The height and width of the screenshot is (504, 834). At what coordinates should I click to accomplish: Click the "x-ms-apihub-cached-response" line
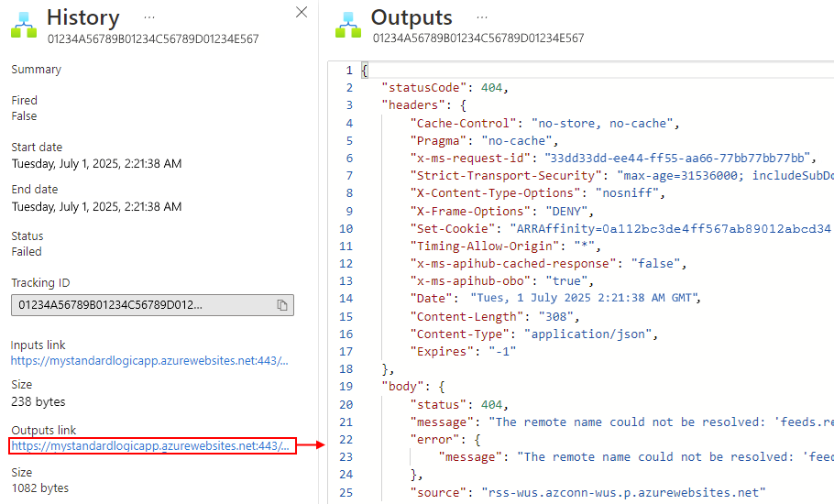tap(548, 264)
